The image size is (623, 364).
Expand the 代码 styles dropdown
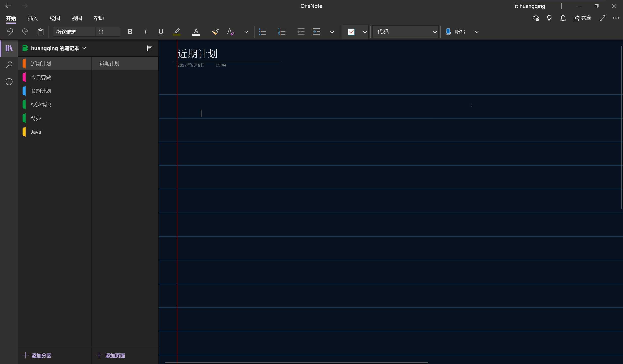click(x=435, y=32)
